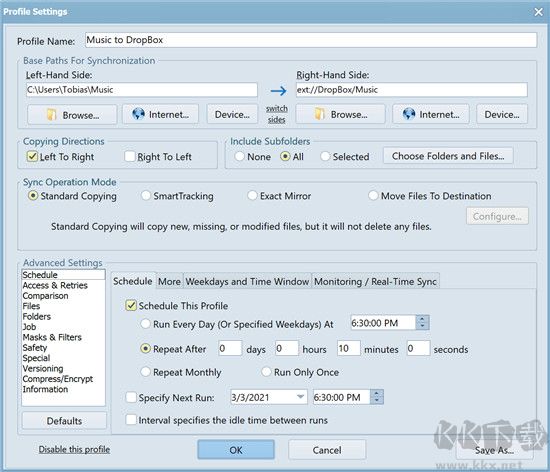
Task: Click the stepper arrows on daily run time
Action: (x=422, y=322)
